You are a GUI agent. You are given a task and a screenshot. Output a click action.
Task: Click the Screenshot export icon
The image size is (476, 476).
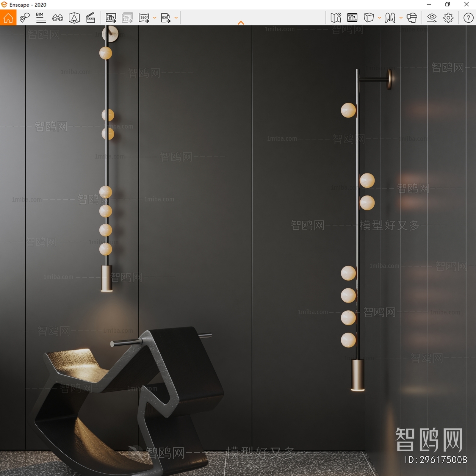click(x=111, y=18)
